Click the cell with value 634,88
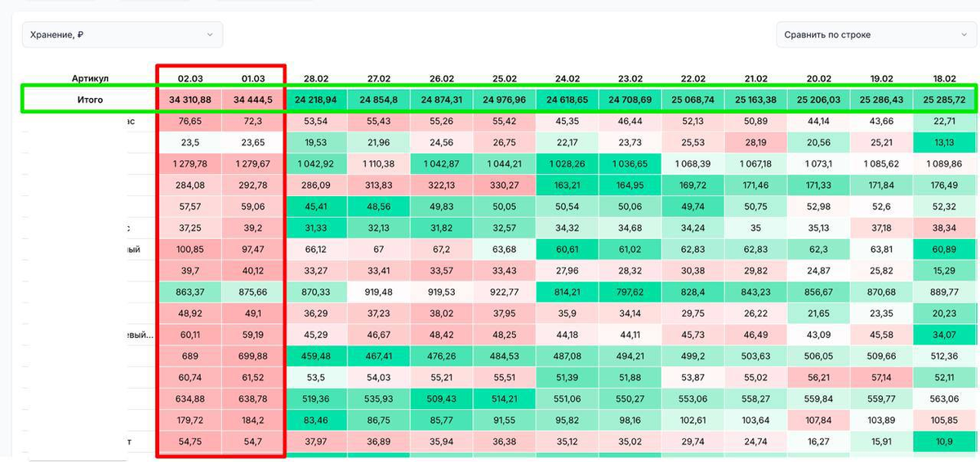 (x=190, y=398)
